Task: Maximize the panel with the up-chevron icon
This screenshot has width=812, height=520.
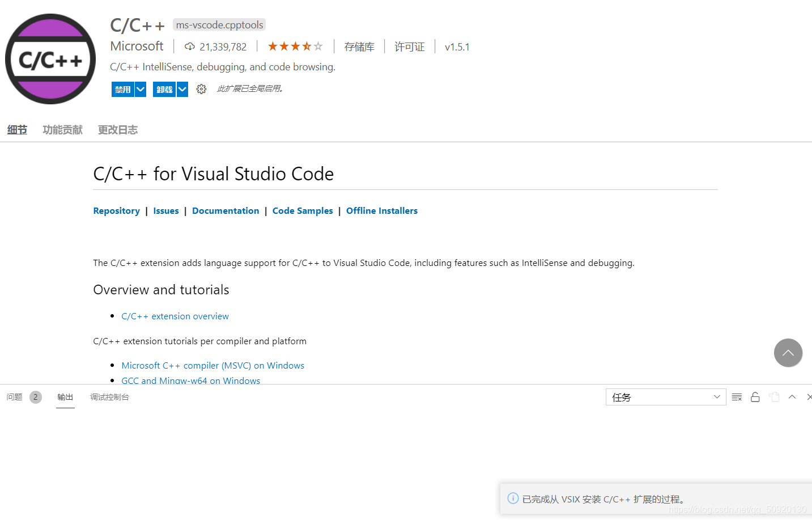Action: [x=792, y=397]
